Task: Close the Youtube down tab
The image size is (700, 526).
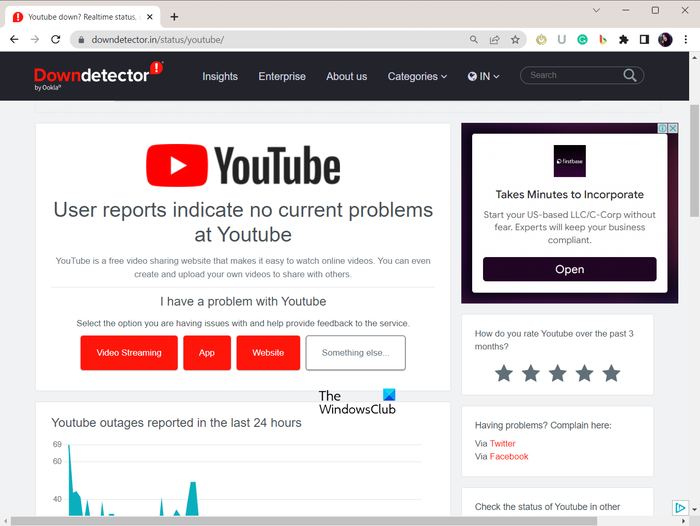Action: coord(150,17)
